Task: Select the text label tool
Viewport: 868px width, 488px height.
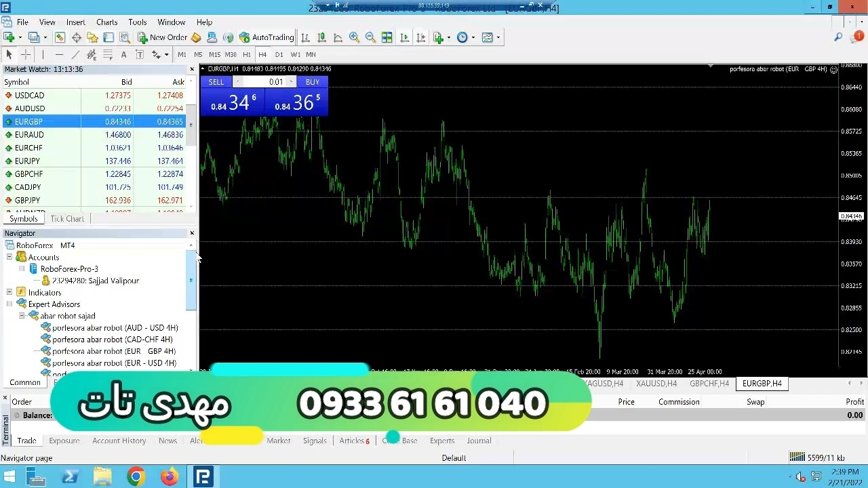Action: (x=123, y=55)
